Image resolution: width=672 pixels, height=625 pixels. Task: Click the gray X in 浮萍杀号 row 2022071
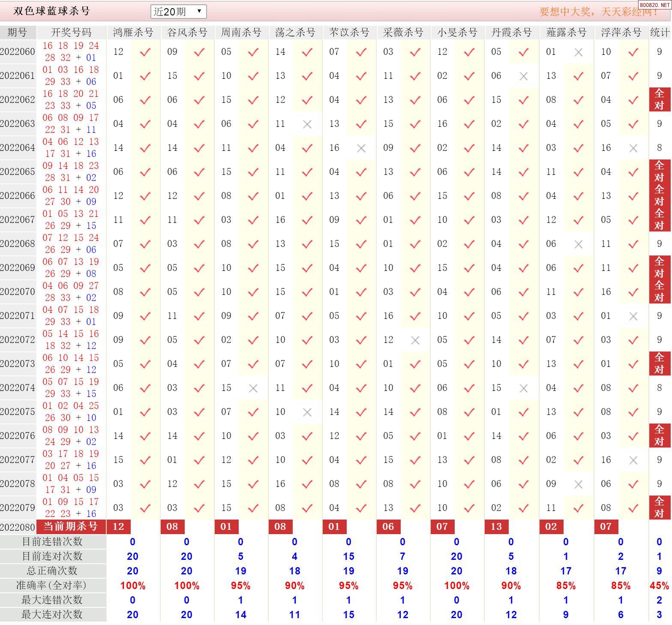[x=633, y=316]
